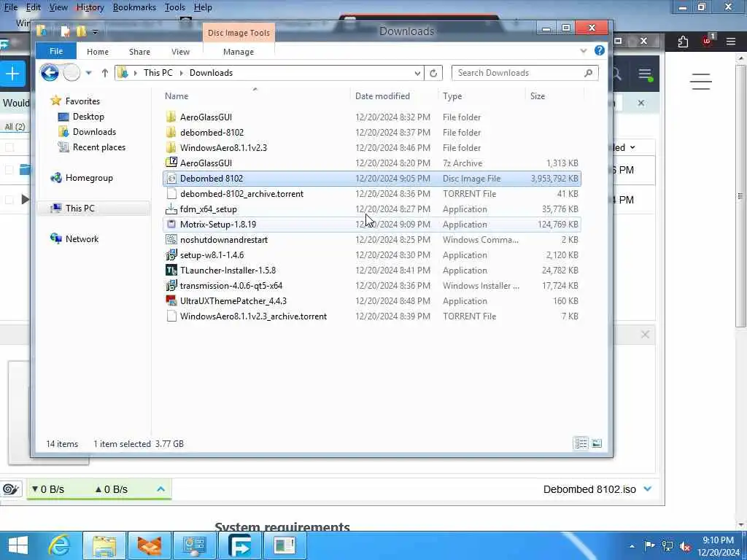Screen dimensions: 747x560
Task: Sort by Size column header
Action: click(x=538, y=96)
